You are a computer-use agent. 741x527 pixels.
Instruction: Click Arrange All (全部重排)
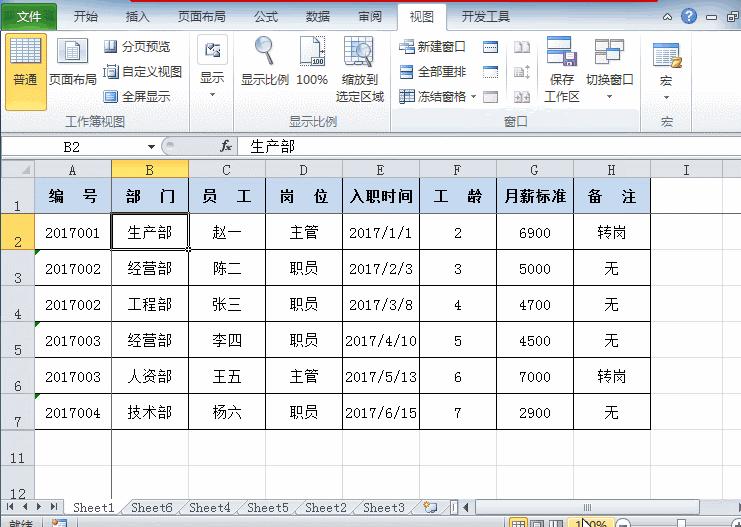(432, 72)
